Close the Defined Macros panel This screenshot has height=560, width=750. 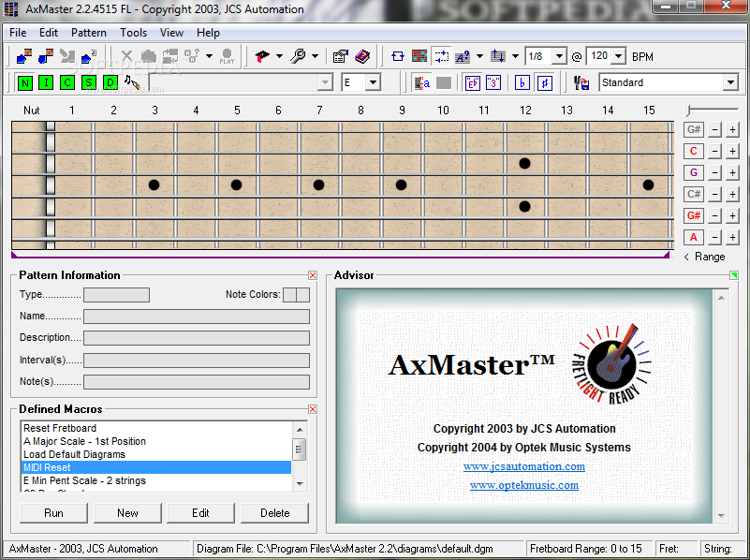[x=313, y=409]
